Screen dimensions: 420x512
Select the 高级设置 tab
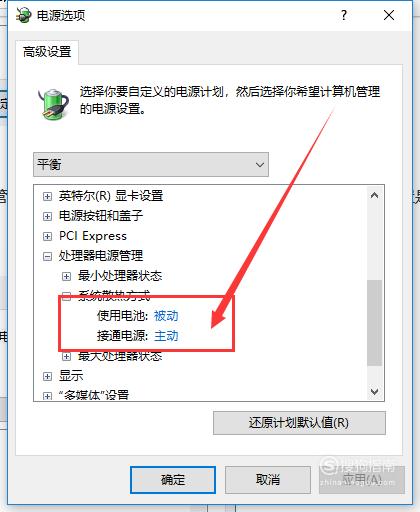pyautogui.click(x=47, y=52)
